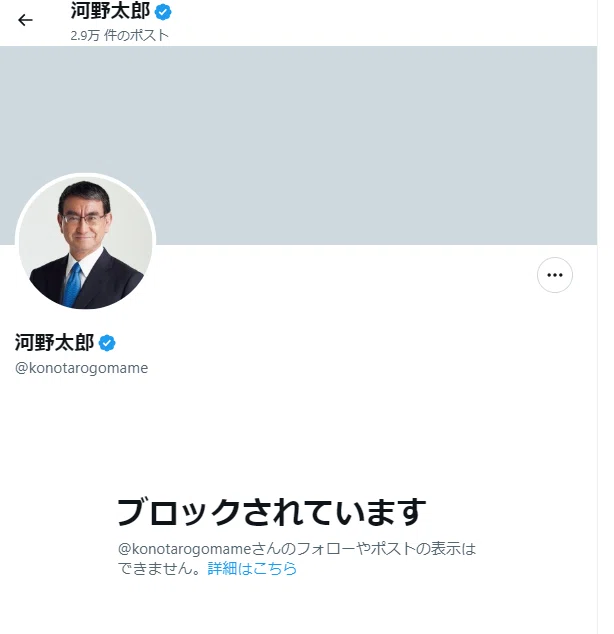Click the @konotarogomame handle under profile name
The width and height of the screenshot is (614, 634).
coord(81,368)
